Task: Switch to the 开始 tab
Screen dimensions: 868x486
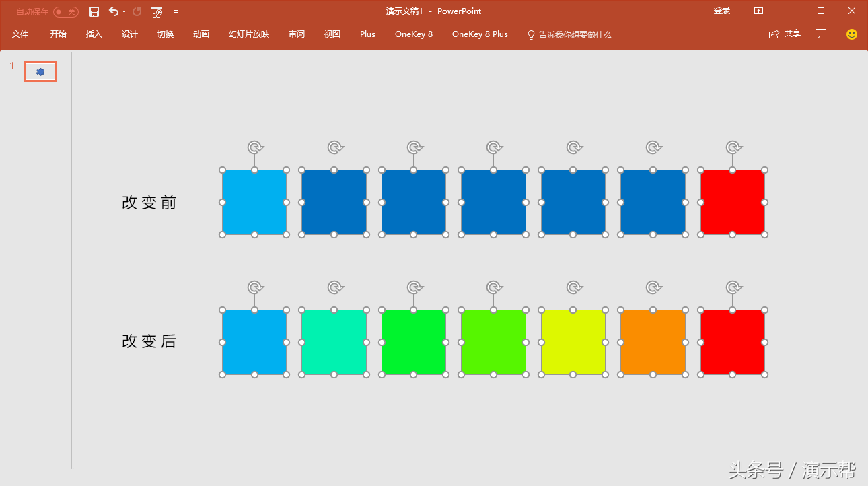Action: [x=59, y=34]
